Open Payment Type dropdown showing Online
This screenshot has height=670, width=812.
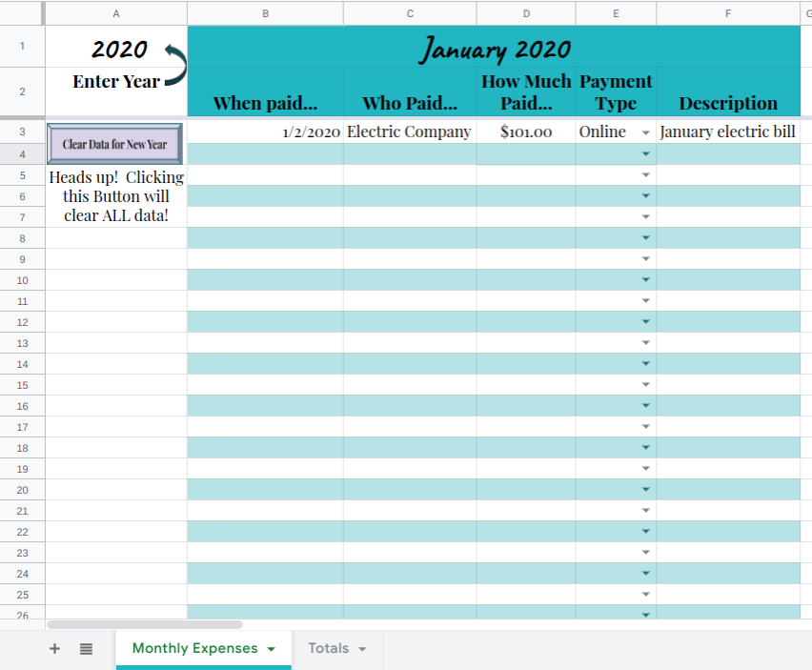(645, 133)
